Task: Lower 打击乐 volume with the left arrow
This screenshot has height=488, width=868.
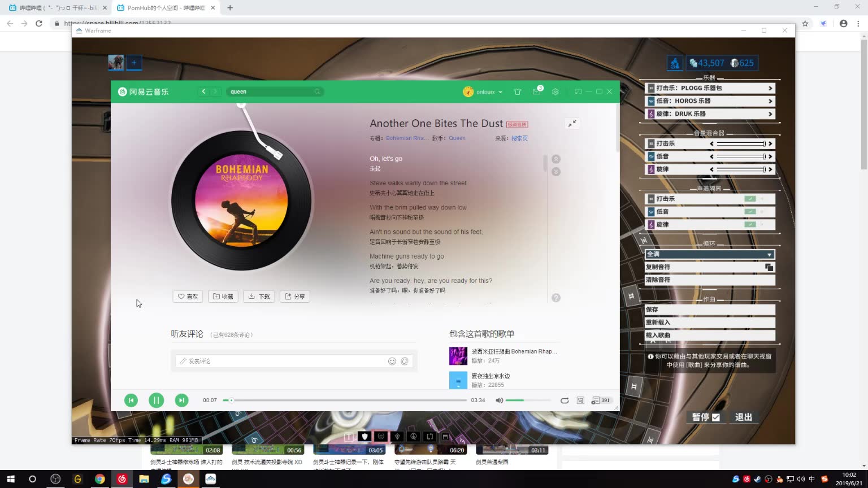Action: 711,143
